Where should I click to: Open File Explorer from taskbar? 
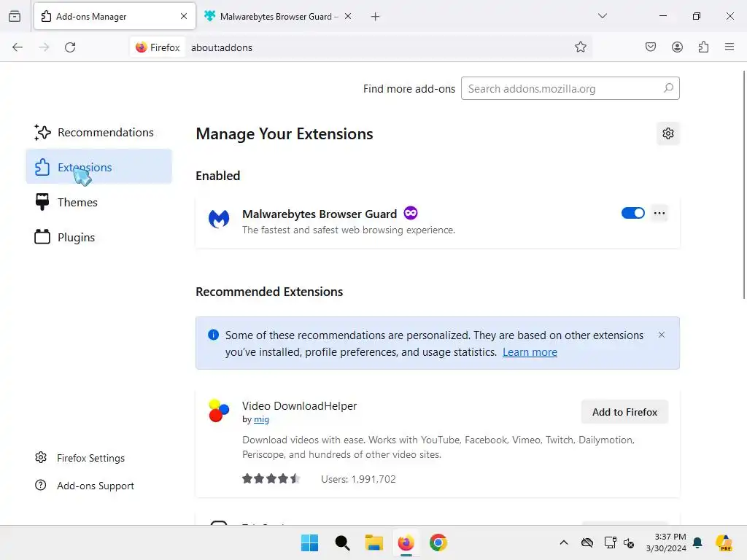coord(374,542)
